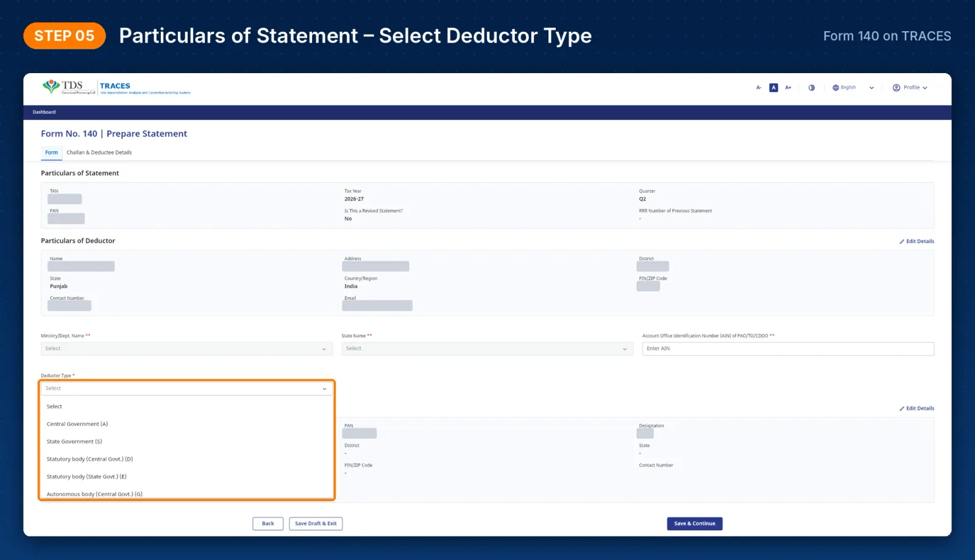Go to Dashboard in navigation bar

click(x=44, y=112)
